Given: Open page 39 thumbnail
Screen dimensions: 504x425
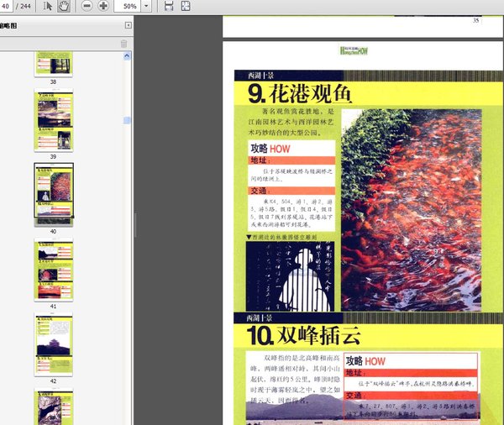Looking at the screenshot, I should pos(54,120).
